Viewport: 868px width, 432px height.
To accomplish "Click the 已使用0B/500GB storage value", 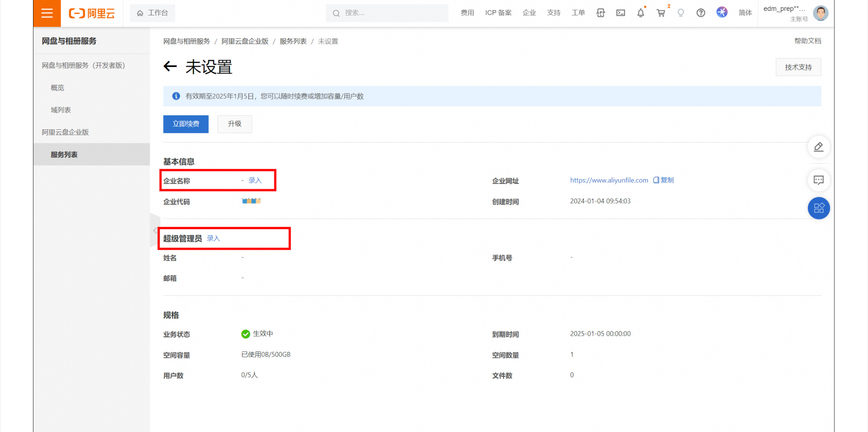I will (x=266, y=354).
